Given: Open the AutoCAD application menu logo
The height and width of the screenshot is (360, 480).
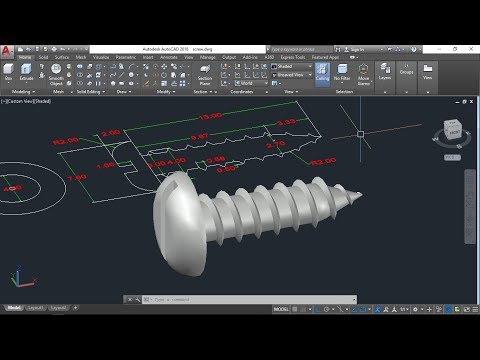Looking at the screenshot, I should click(x=6, y=51).
